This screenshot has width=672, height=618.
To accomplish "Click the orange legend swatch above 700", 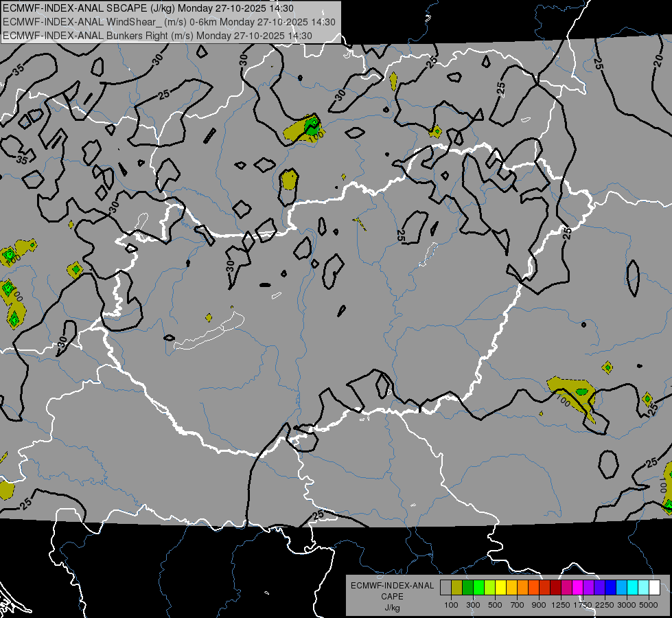I will (x=522, y=588).
